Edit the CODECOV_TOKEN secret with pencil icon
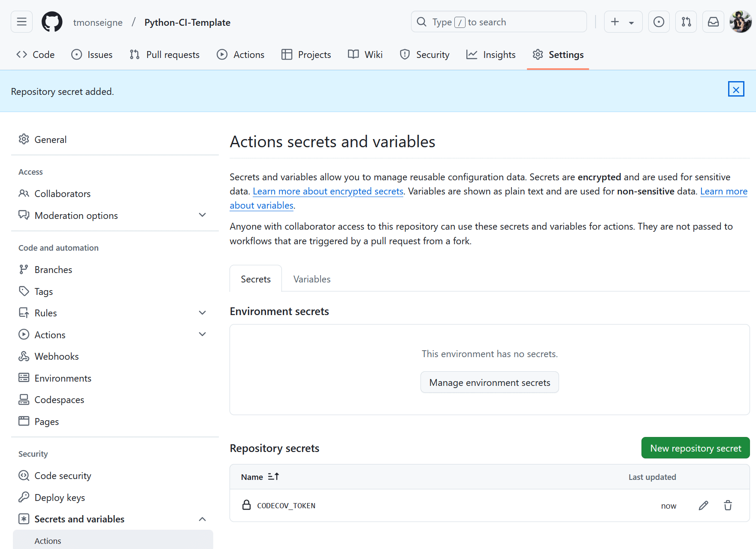The image size is (756, 549). (x=703, y=506)
